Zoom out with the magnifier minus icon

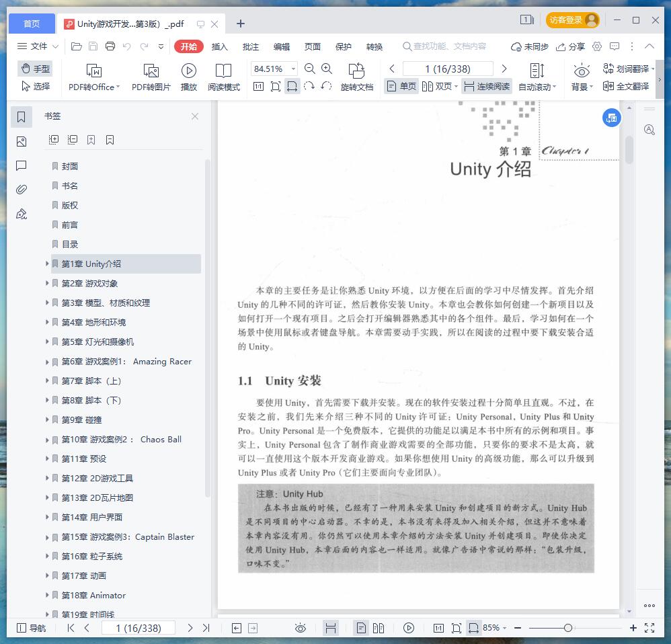pyautogui.click(x=310, y=69)
